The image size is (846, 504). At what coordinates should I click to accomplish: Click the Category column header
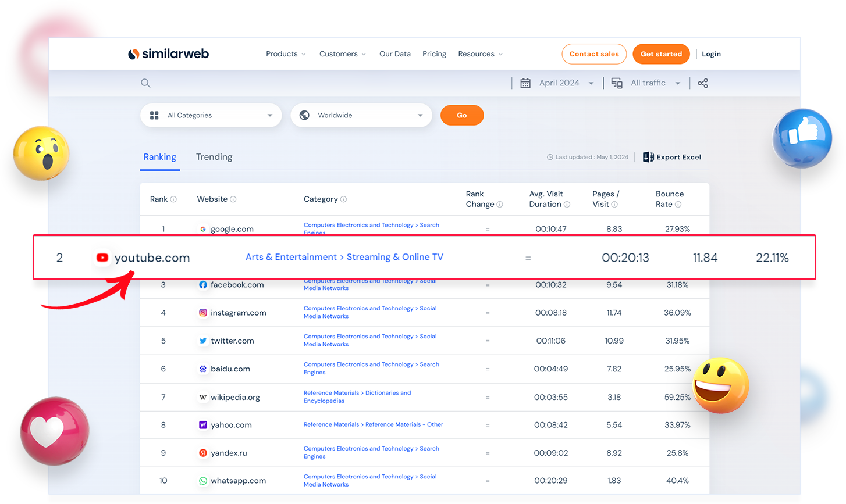click(x=321, y=199)
